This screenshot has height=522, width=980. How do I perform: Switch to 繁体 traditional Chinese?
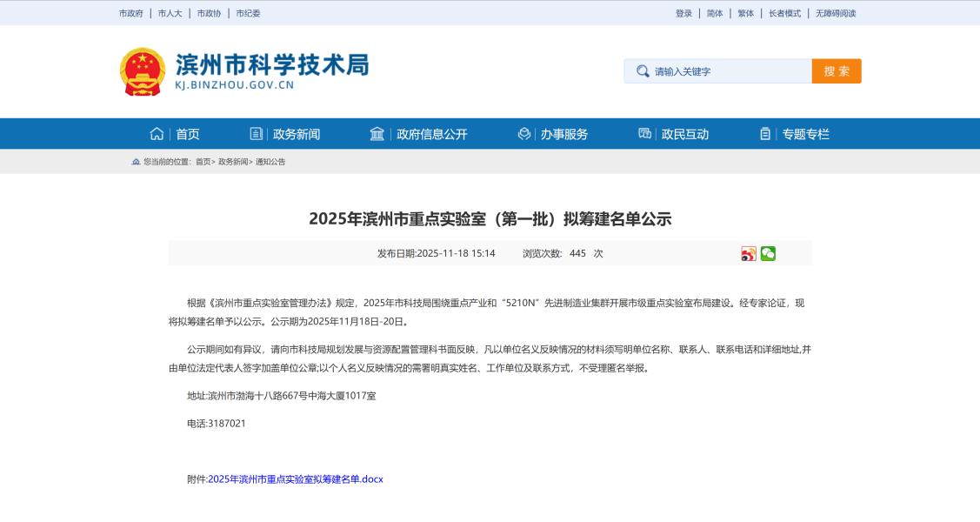745,13
